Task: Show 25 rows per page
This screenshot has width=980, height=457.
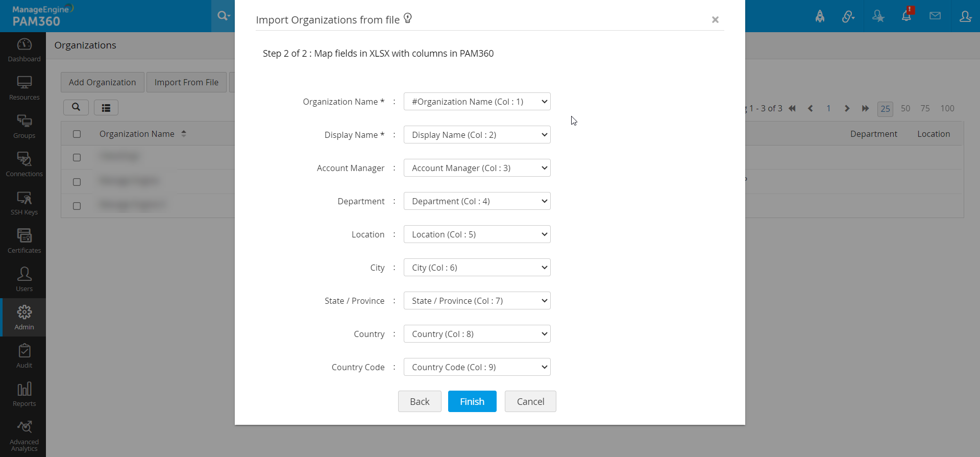Action: (x=885, y=109)
